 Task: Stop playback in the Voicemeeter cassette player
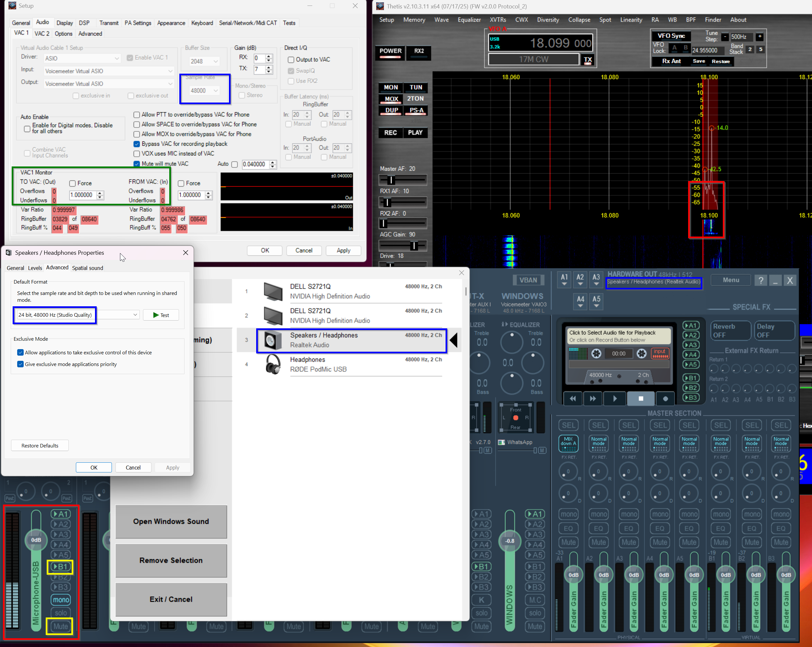(x=641, y=399)
